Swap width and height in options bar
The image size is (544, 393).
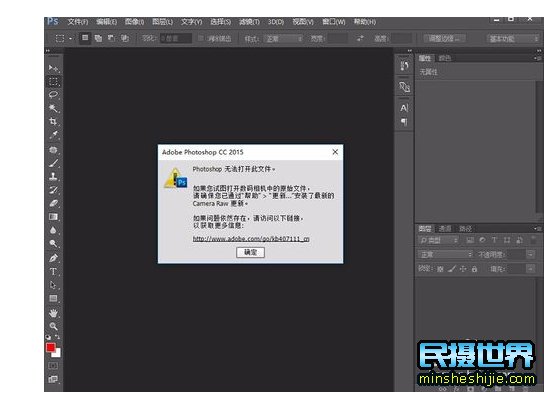point(360,38)
